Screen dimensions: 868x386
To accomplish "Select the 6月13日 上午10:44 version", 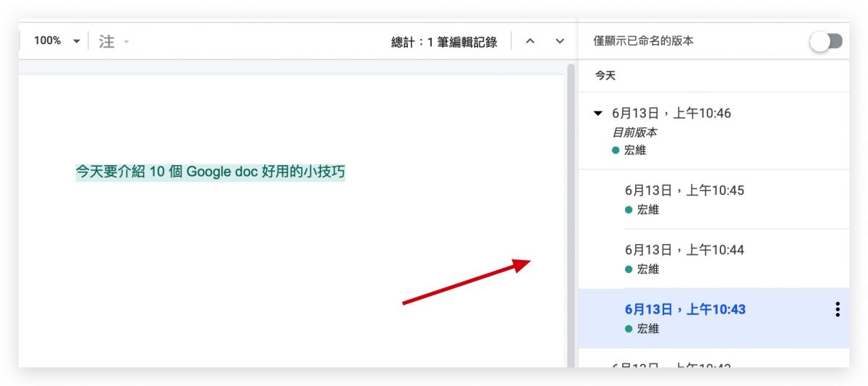I will tap(713, 259).
